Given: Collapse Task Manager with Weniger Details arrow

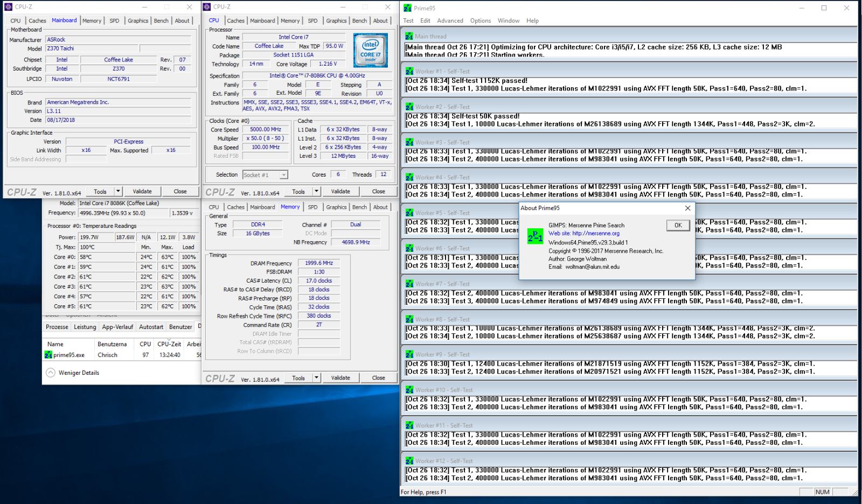Looking at the screenshot, I should point(50,373).
